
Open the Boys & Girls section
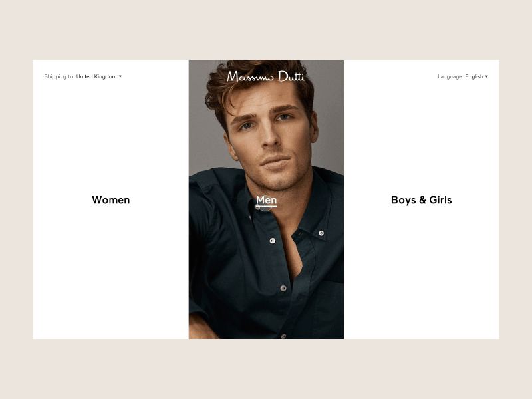click(422, 200)
